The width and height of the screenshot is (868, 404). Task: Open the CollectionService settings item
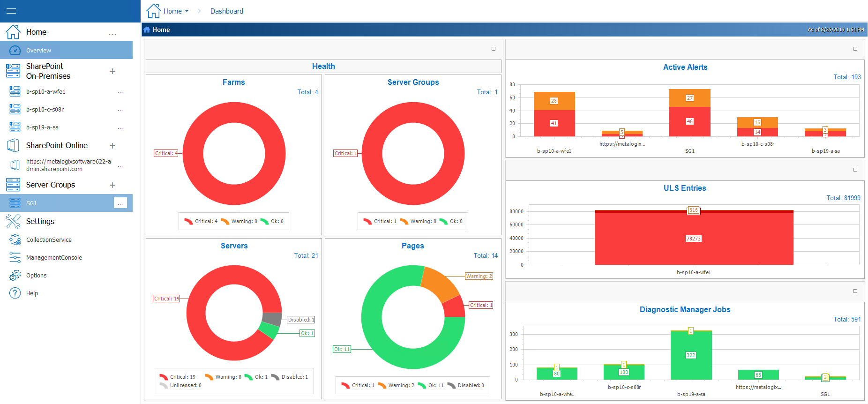click(49, 239)
